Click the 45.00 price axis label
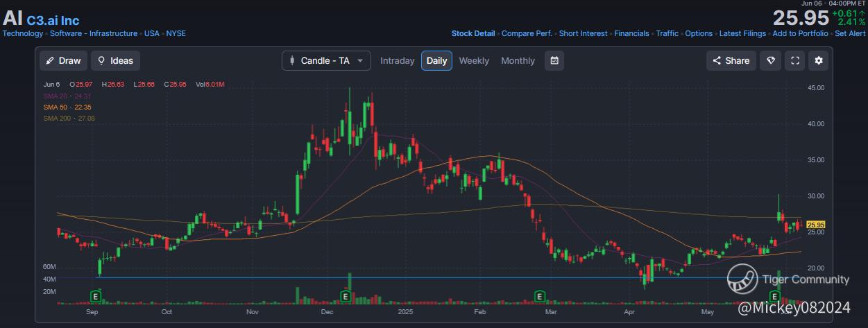Screen dimensions: 868x328 tap(816, 88)
